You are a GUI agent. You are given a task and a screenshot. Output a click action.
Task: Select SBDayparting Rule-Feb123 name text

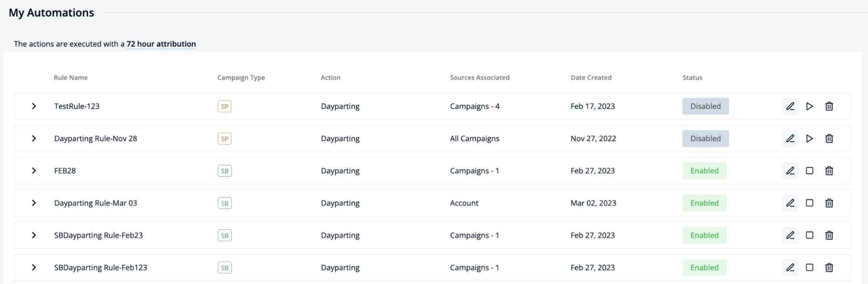point(101,267)
